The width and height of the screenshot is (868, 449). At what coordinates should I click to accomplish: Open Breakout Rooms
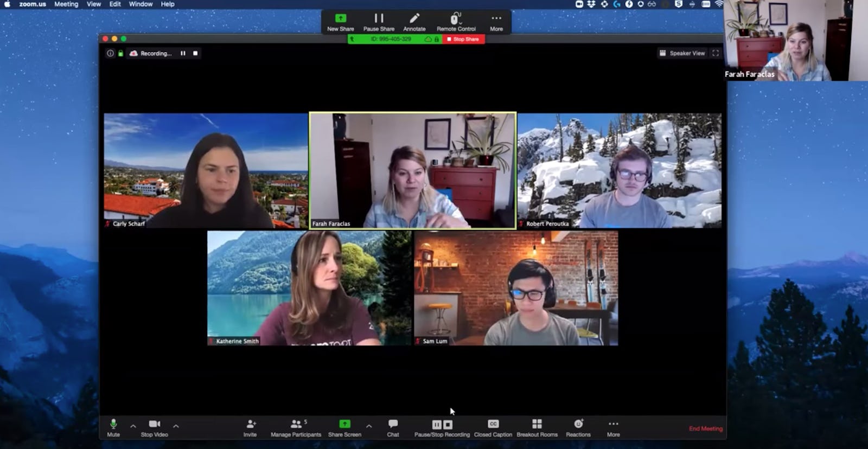[537, 424]
